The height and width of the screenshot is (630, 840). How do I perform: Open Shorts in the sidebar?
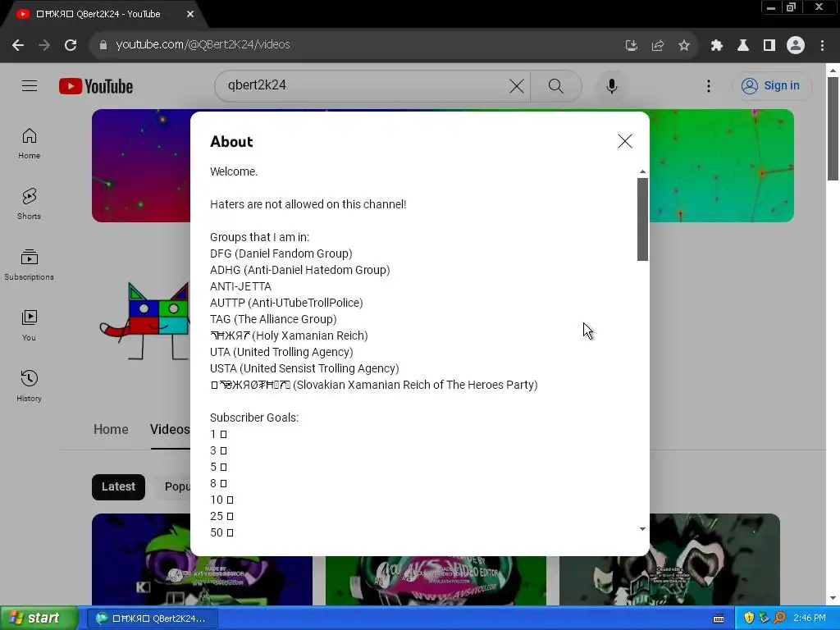tap(29, 204)
